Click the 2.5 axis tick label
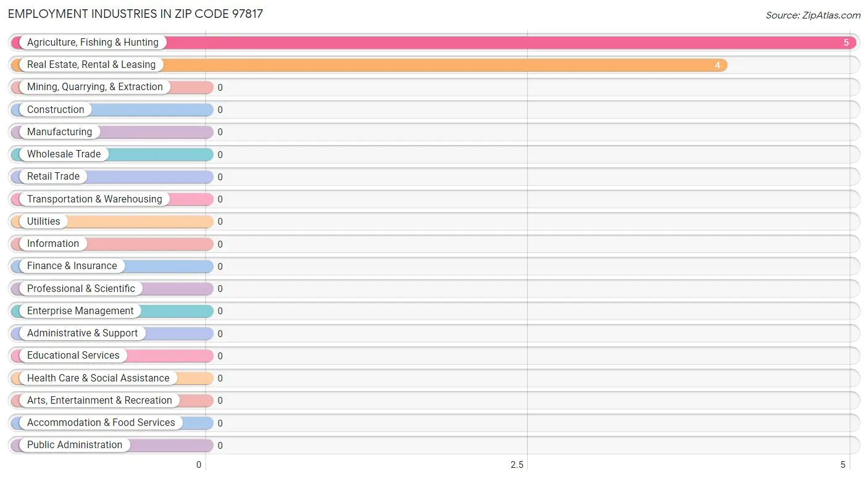The width and height of the screenshot is (868, 479). click(517, 465)
